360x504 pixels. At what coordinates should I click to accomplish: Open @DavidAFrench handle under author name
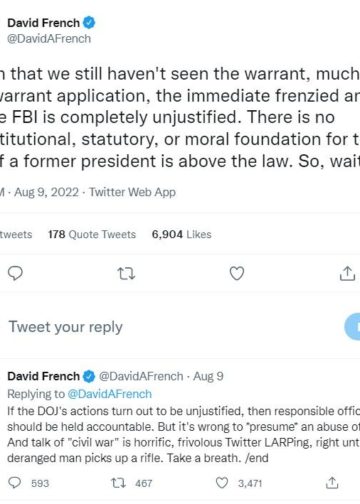49,39
